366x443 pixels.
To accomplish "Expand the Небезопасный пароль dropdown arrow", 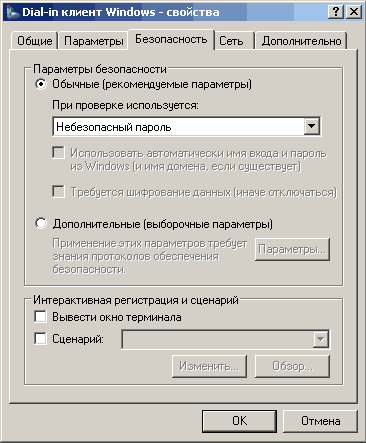I will pos(312,126).
